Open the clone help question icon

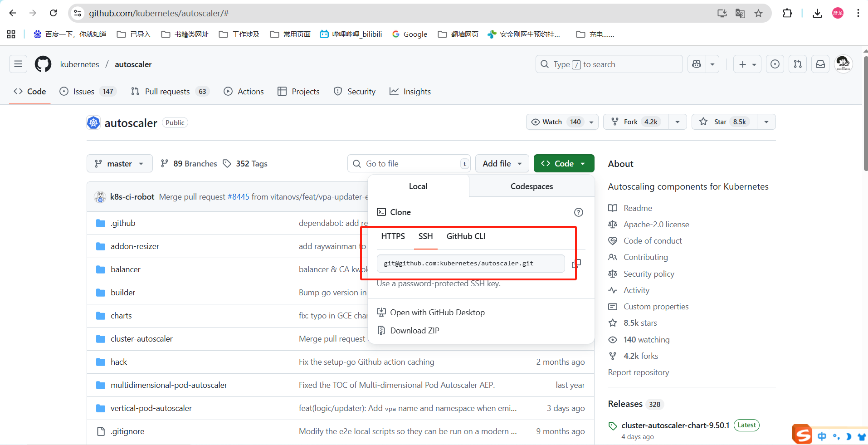tap(579, 212)
